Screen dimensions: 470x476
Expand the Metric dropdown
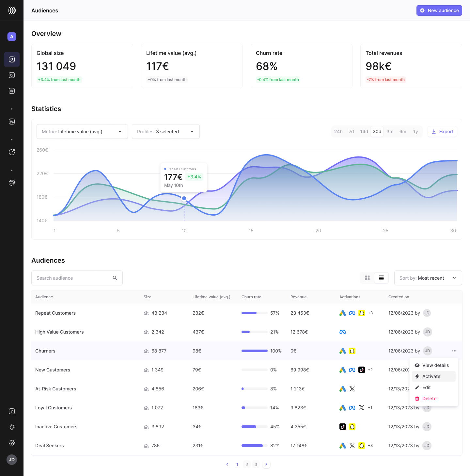(82, 132)
